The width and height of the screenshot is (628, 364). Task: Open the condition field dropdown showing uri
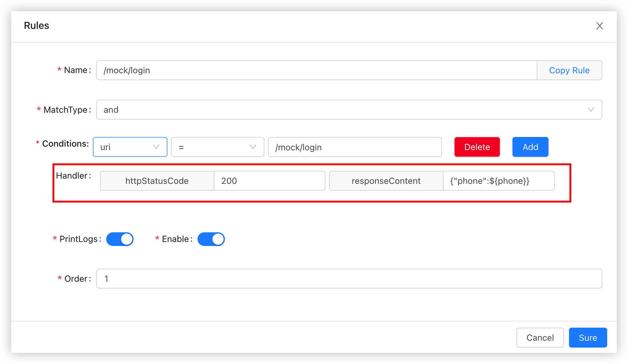pos(130,147)
